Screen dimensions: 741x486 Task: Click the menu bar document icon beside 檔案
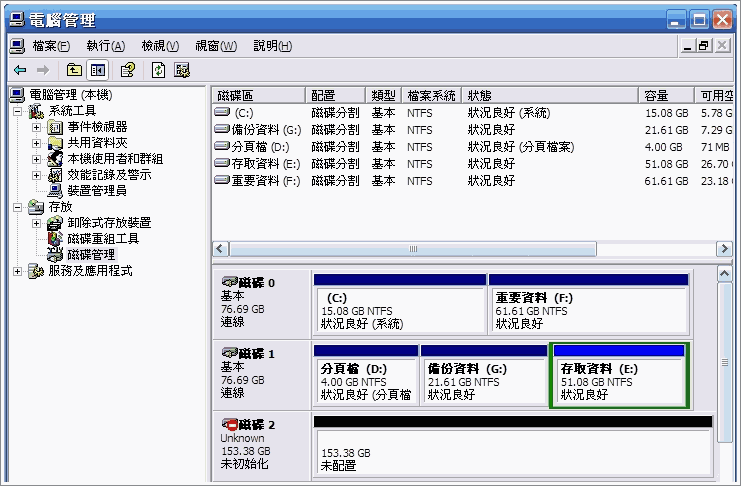(17, 46)
